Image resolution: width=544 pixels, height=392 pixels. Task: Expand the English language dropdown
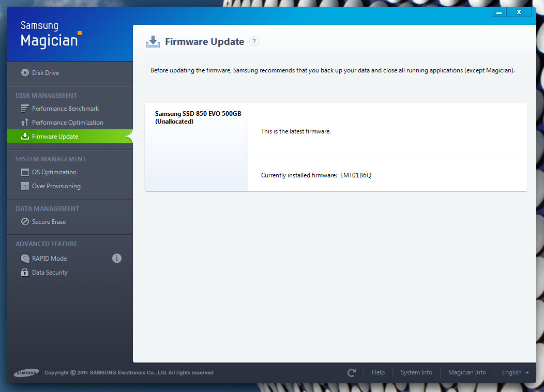click(515, 372)
